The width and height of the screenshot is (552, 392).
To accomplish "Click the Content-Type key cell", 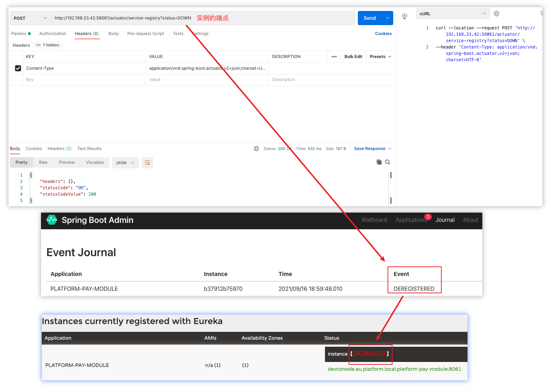I will click(x=84, y=68).
